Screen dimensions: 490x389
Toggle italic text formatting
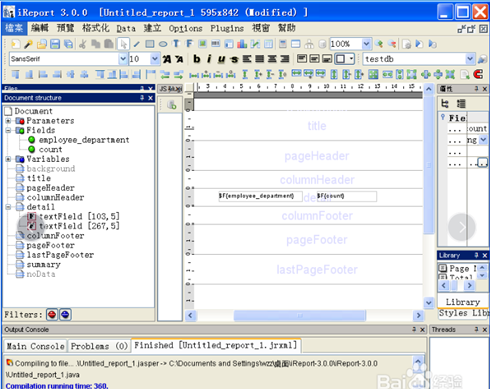click(x=209, y=59)
